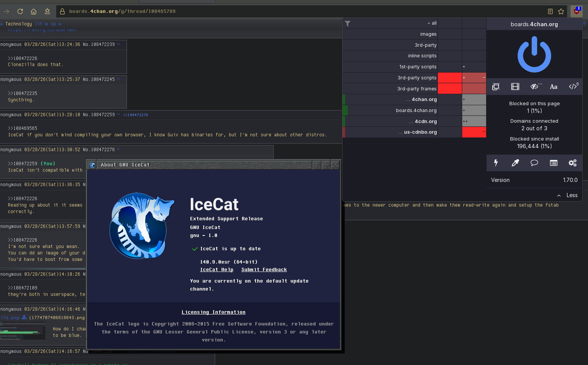588x365 pixels.
Task: Open the m board link
Action: [46, 24]
